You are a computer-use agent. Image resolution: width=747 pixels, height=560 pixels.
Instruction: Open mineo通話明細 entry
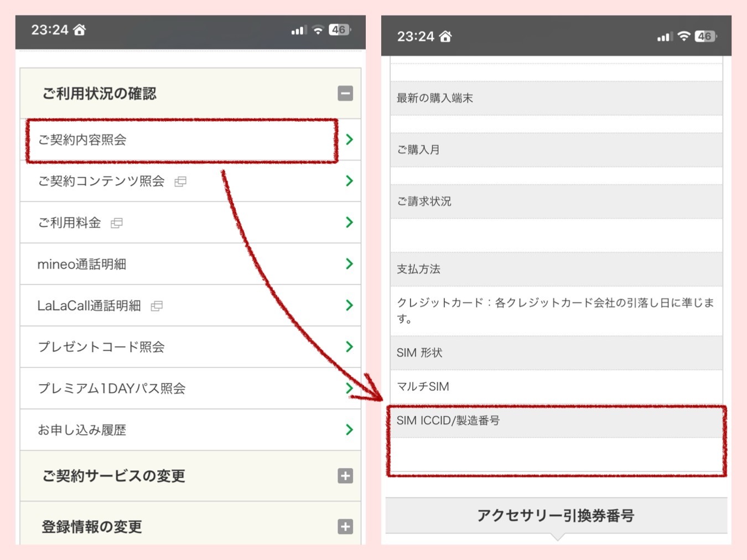pos(81,265)
